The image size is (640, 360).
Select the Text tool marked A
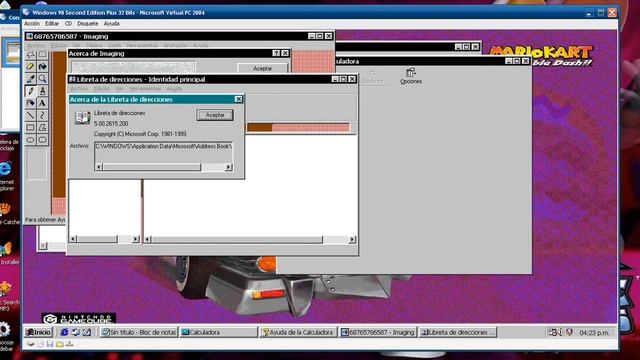pyautogui.click(x=42, y=103)
